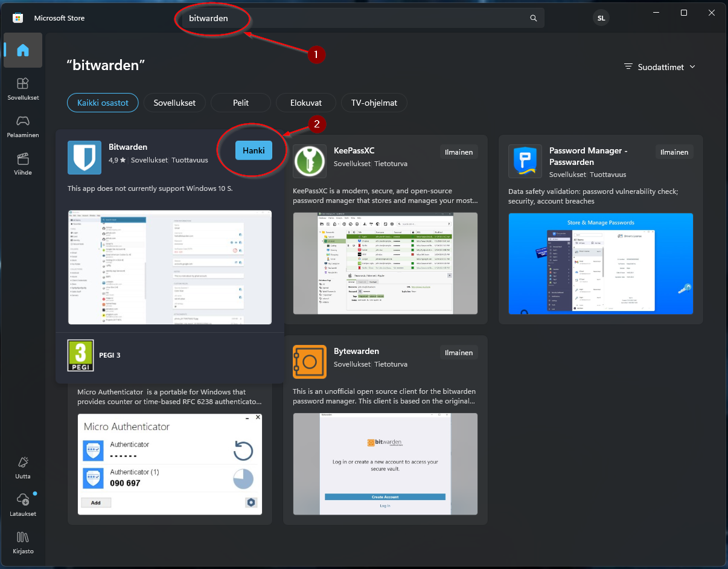
Task: Open the Bitwarden screenshot thumbnail
Action: pos(170,267)
